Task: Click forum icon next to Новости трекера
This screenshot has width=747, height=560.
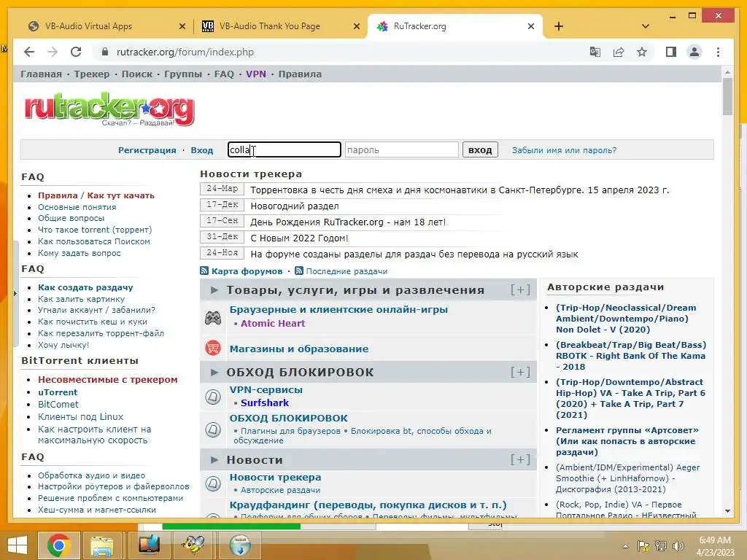Action: [x=213, y=484]
